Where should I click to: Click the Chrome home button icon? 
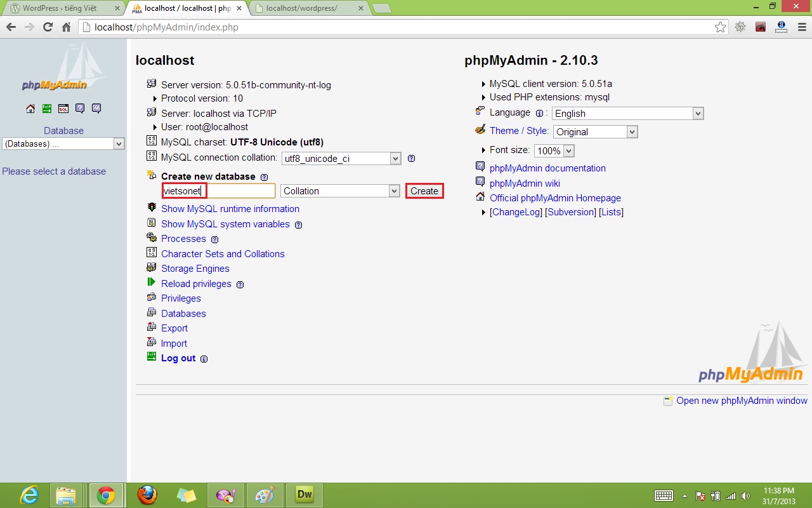coord(66,27)
